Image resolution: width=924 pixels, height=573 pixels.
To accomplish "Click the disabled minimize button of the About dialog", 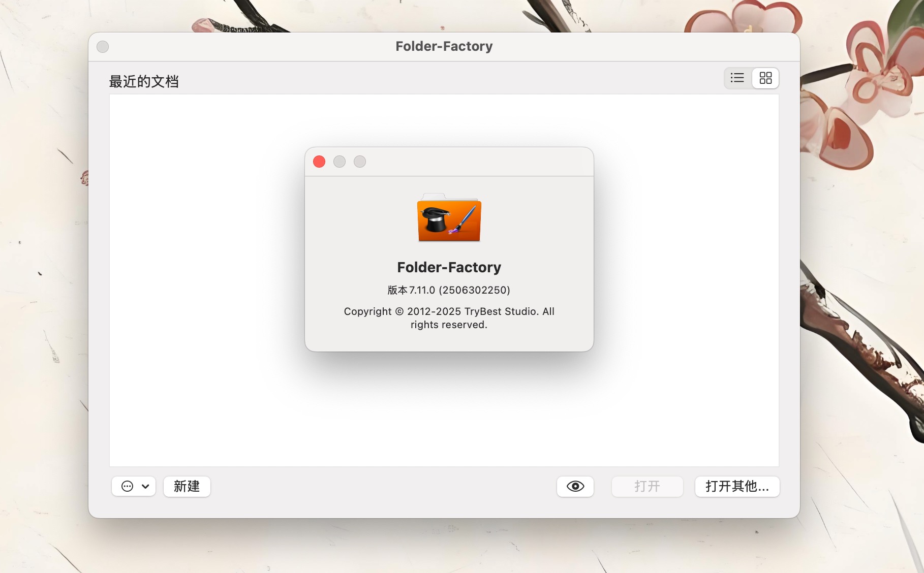I will tap(340, 162).
